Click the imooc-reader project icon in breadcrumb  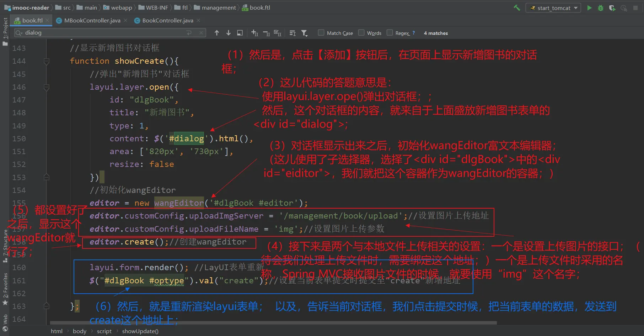pyautogui.click(x=7, y=7)
